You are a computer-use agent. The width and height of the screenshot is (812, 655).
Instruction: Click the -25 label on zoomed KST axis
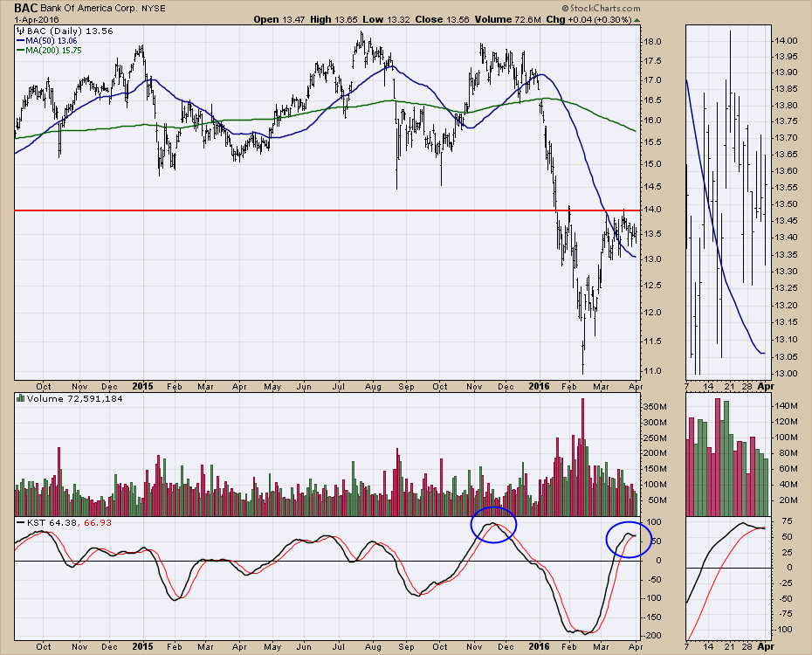click(x=786, y=583)
